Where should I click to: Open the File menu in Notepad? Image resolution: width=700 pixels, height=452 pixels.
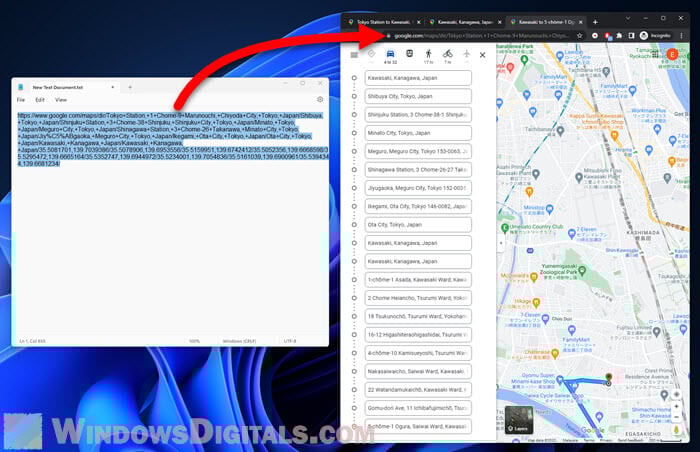[21, 100]
